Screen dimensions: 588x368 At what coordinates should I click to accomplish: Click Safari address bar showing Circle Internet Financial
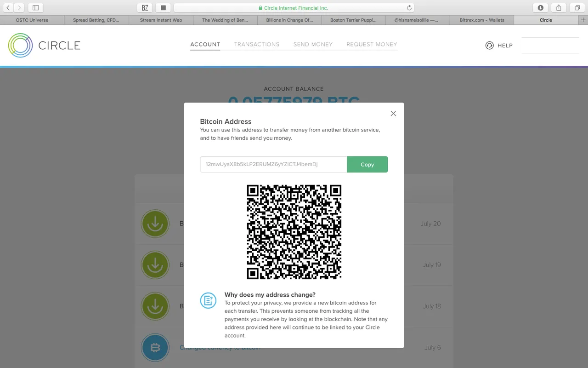[x=294, y=8]
